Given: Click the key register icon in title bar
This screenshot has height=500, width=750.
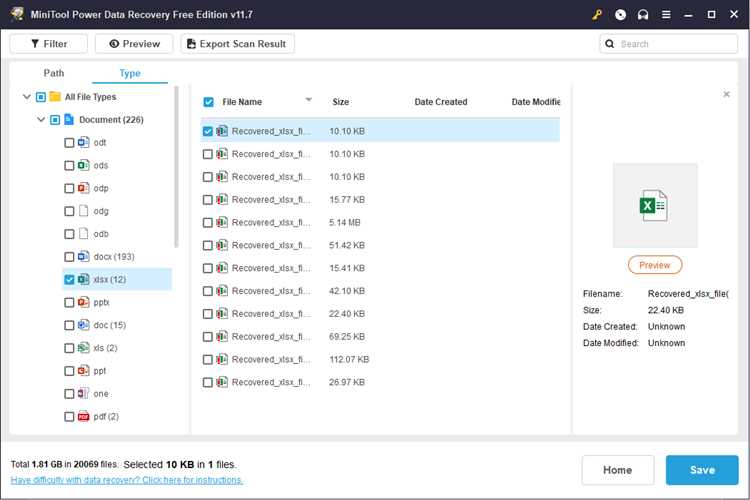Looking at the screenshot, I should (x=597, y=15).
